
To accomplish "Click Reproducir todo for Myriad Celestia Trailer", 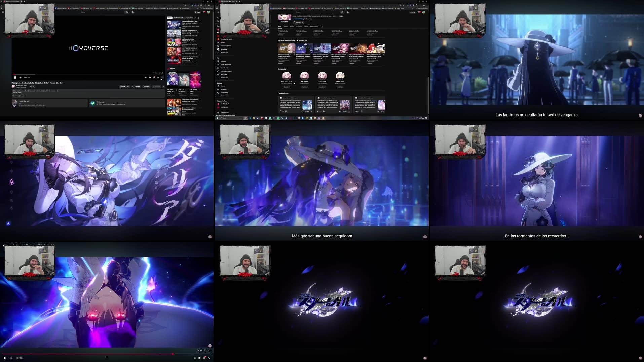I will click(302, 40).
